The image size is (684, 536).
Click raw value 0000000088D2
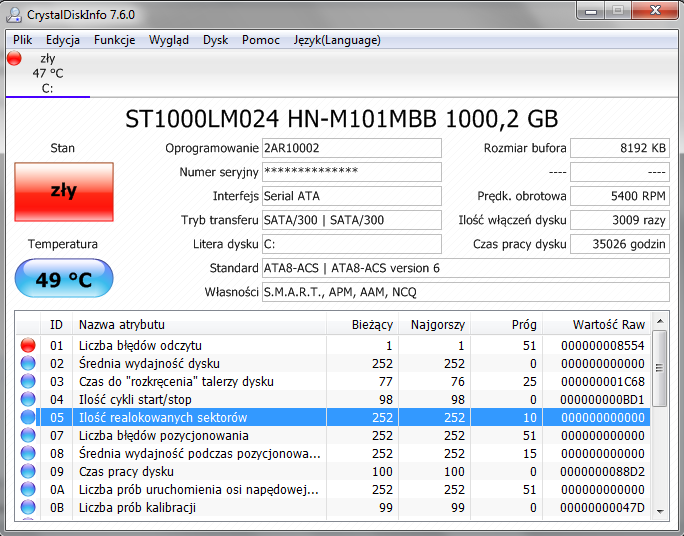[602, 471]
